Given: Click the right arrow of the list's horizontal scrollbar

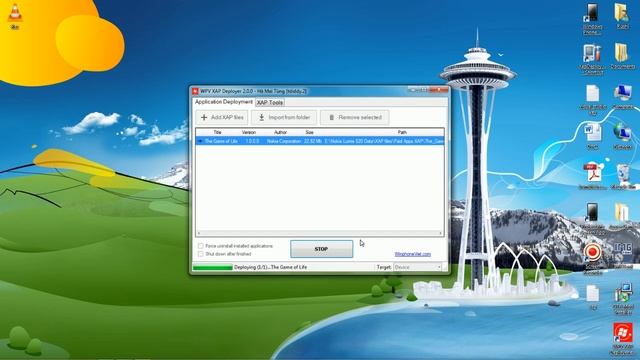Looking at the screenshot, I should point(441,233).
